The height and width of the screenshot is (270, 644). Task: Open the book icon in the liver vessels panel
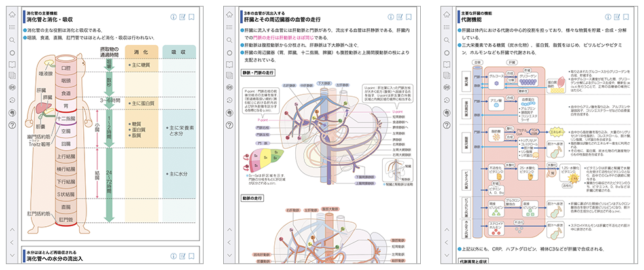(x=230, y=64)
